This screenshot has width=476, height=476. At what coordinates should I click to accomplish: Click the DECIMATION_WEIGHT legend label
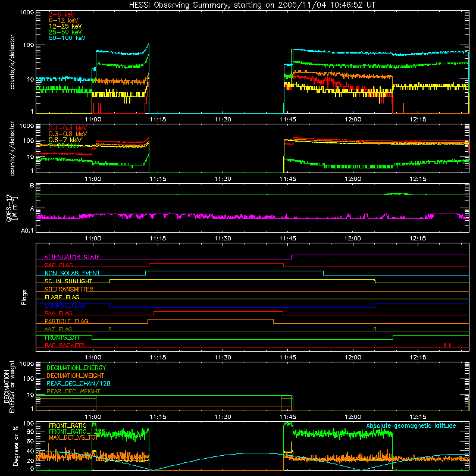click(x=76, y=375)
